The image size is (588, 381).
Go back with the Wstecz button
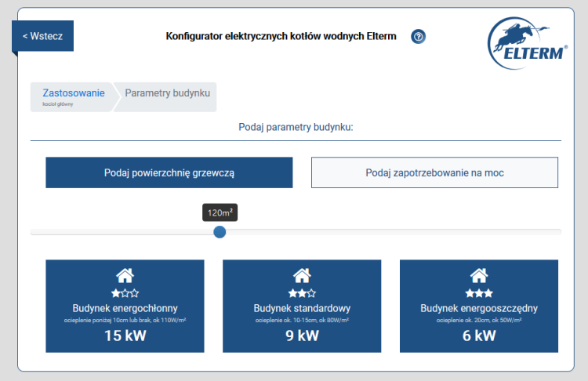42,36
